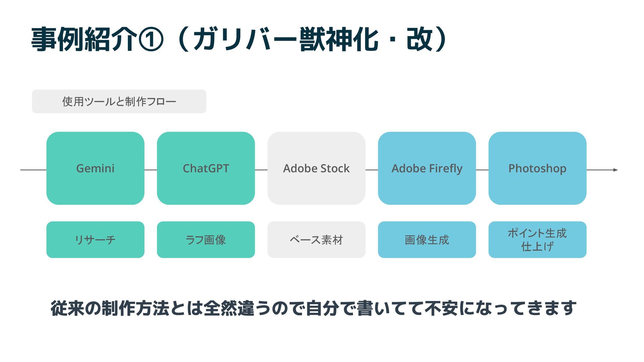
Task: Select the Adobe Firefly box
Action: (x=427, y=168)
